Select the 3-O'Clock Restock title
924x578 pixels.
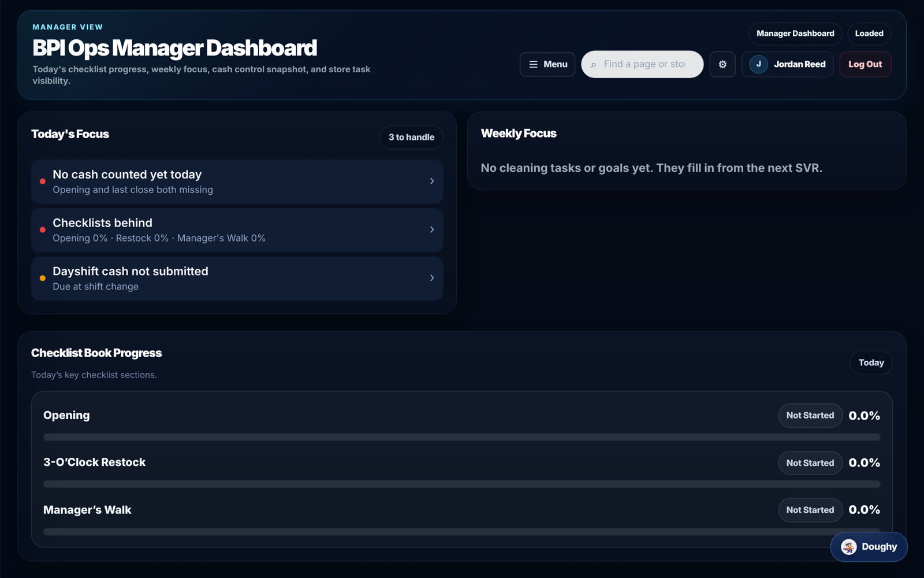(94, 462)
